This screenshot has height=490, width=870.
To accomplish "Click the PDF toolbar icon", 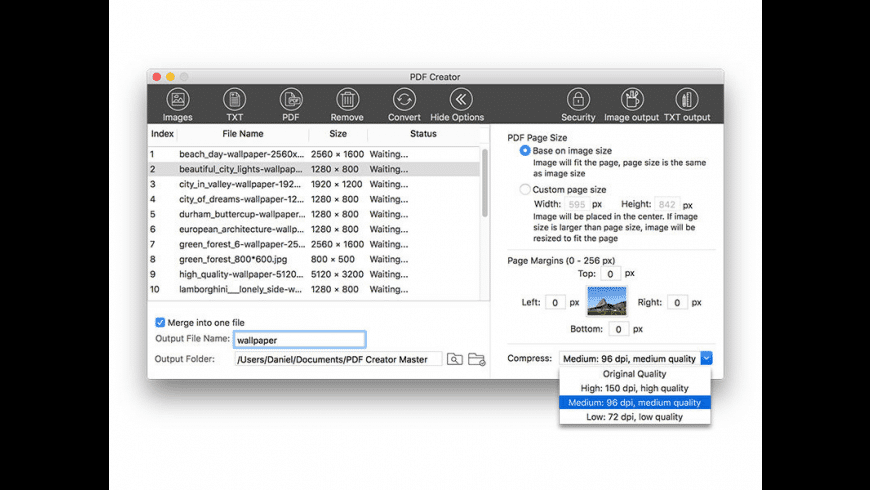I will click(291, 100).
